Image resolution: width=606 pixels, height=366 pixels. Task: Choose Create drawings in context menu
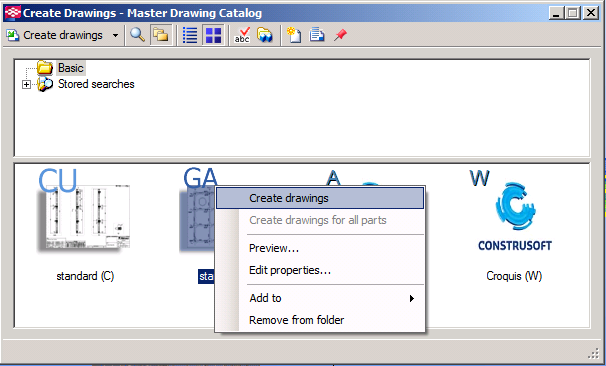pyautogui.click(x=320, y=198)
